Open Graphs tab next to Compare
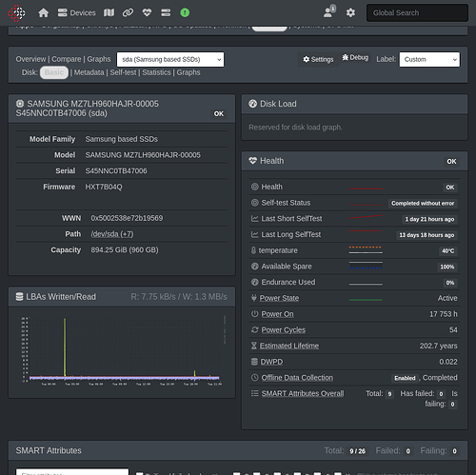 coord(99,59)
